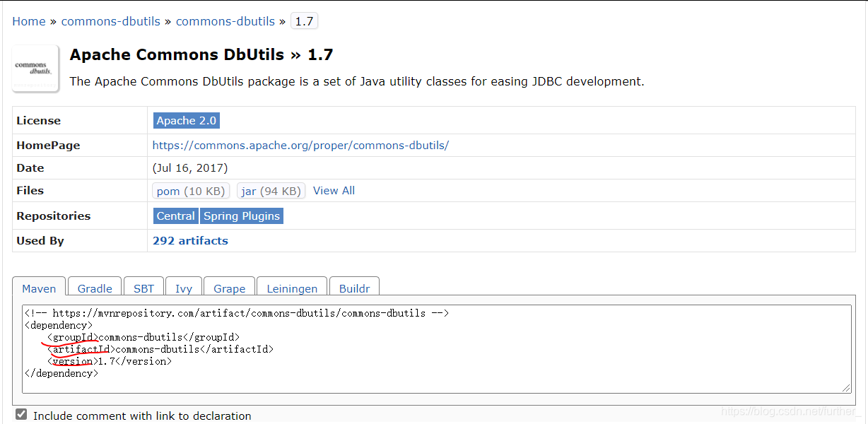Click the HomePage row label
868x424 pixels.
[x=48, y=146]
